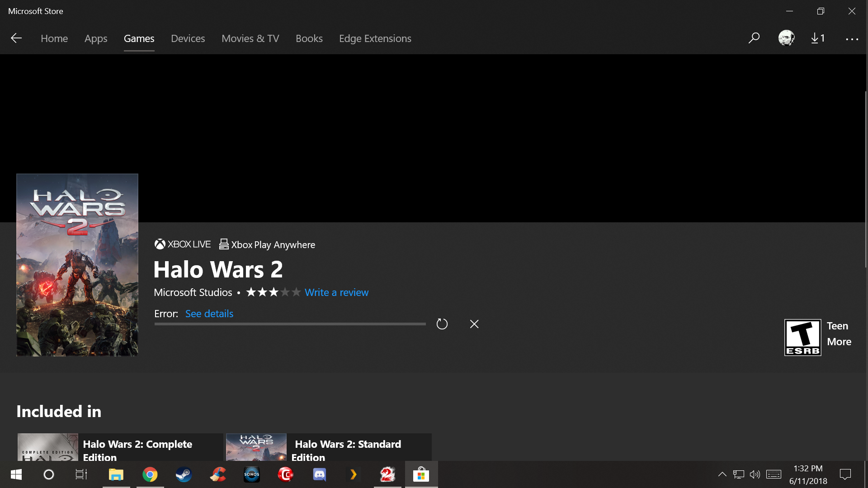
Task: Open the See more ellipsis menu
Action: coord(852,39)
